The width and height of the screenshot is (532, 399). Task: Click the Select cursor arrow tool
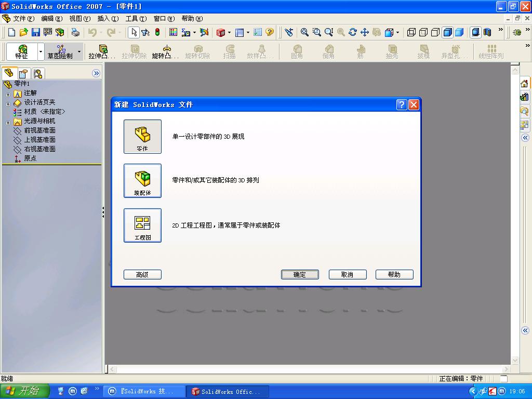click(134, 32)
